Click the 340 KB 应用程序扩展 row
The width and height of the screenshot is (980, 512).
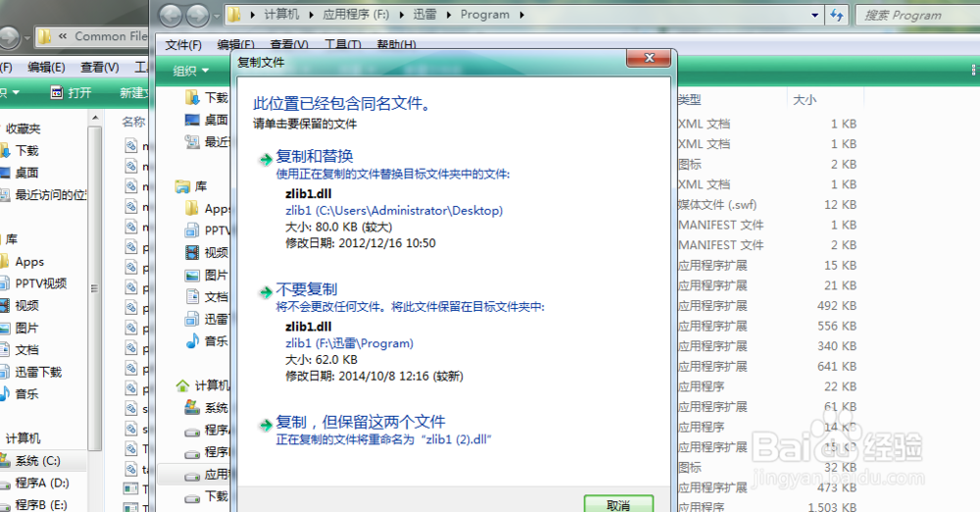coord(767,346)
